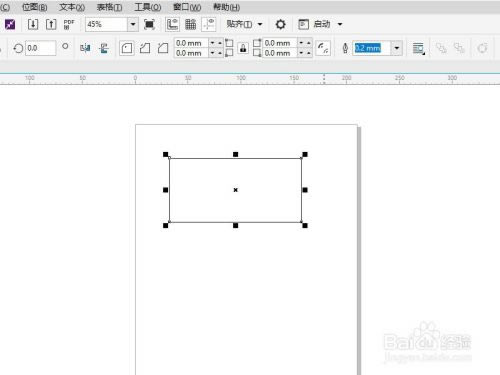Select the Chamfered corner style

pos(163,48)
